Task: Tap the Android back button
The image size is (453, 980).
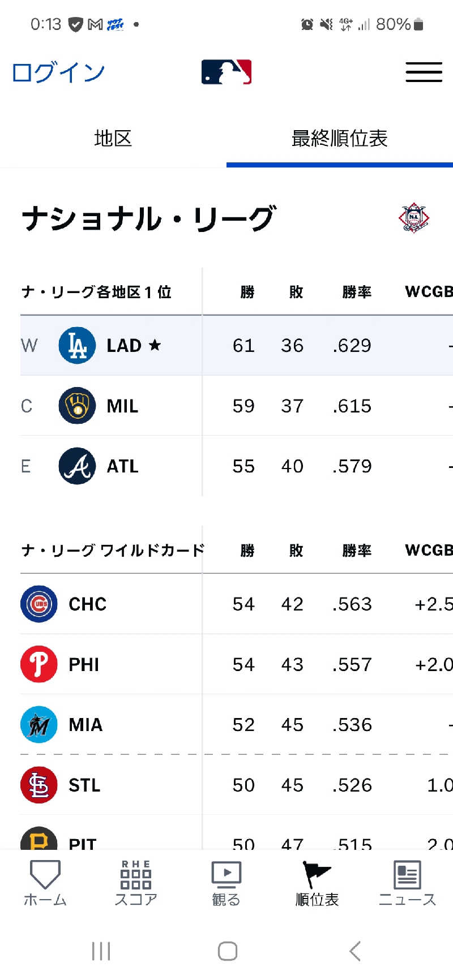Action: tap(355, 951)
